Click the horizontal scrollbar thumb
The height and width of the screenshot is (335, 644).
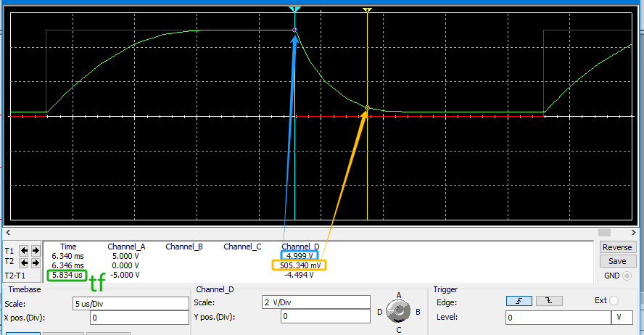tap(604, 232)
